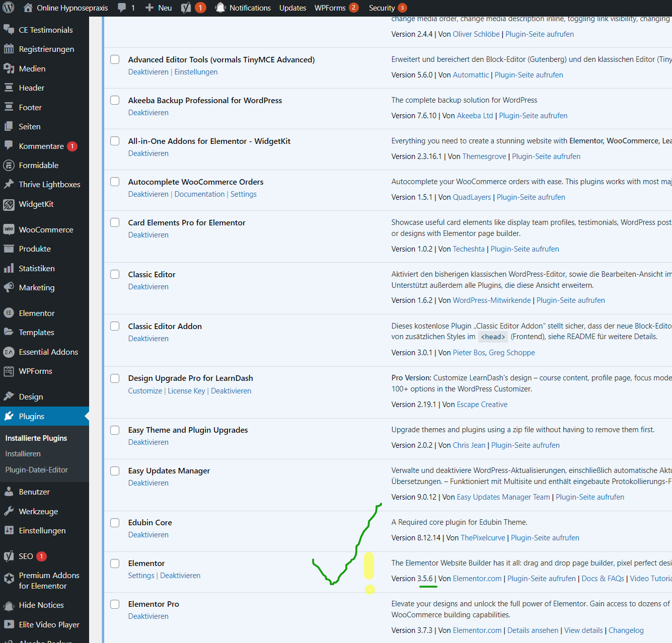This screenshot has height=643, width=672.
Task: Open Einstellungen for Advanced Editor Tools
Action: 196,72
